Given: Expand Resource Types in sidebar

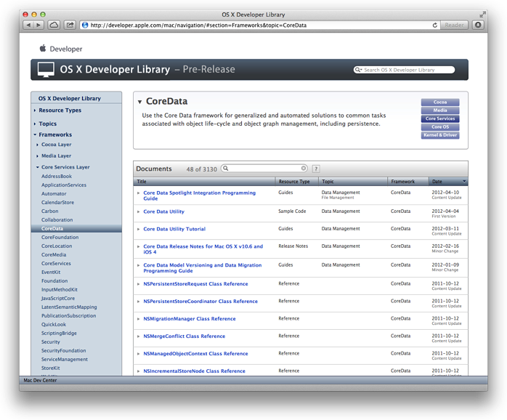Looking at the screenshot, I should pyautogui.click(x=35, y=110).
